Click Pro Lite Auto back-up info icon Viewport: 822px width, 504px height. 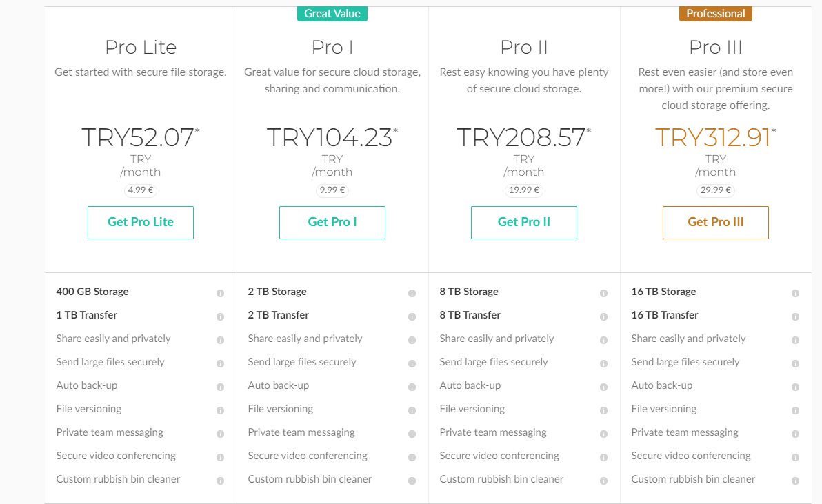point(220,387)
